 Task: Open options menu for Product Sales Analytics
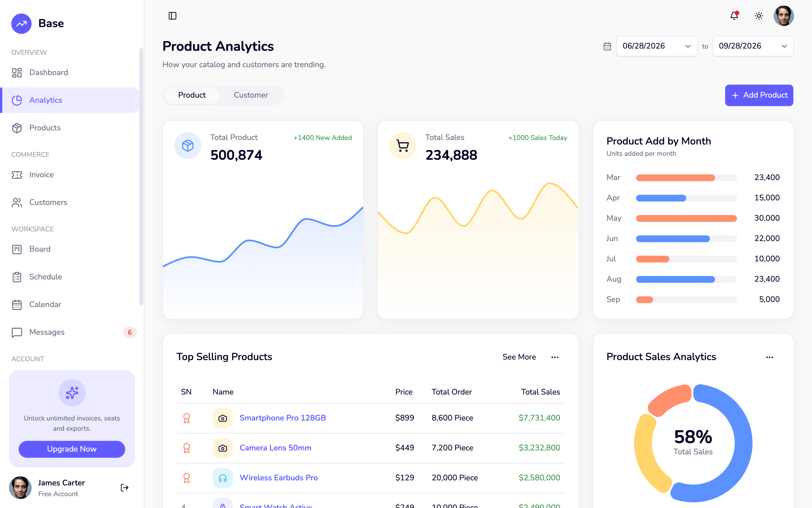coord(770,357)
